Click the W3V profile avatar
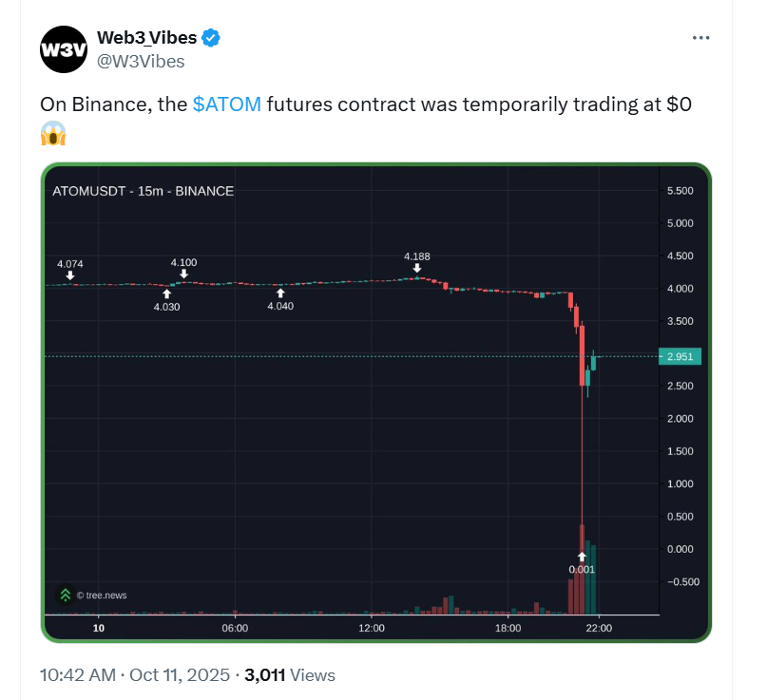Viewport: 767px width, 700px height. [x=63, y=49]
